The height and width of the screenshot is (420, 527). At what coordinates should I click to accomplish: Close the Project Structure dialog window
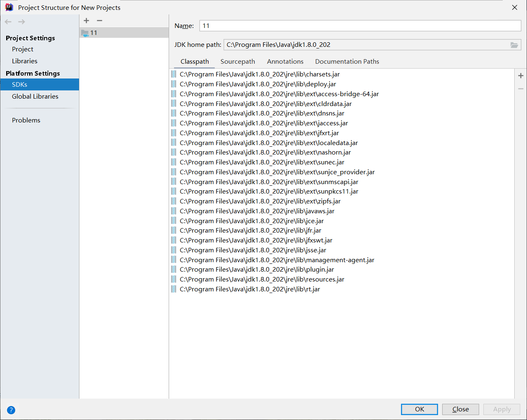tap(515, 7)
